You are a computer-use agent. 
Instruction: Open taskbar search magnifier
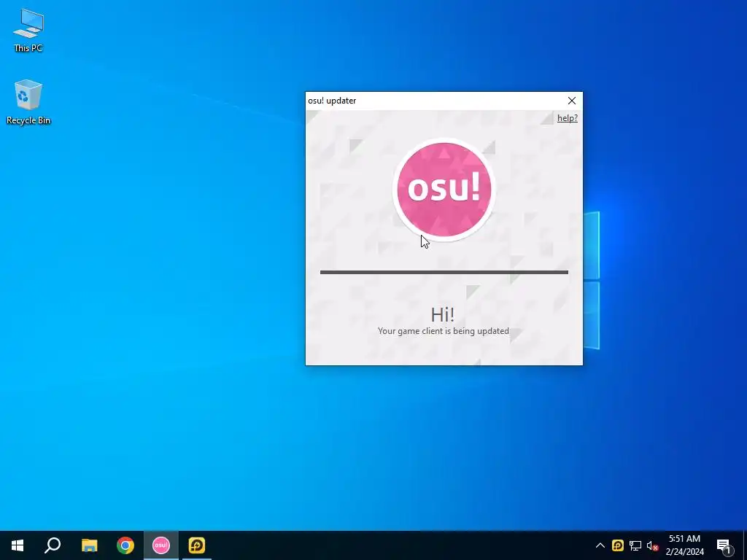point(53,545)
